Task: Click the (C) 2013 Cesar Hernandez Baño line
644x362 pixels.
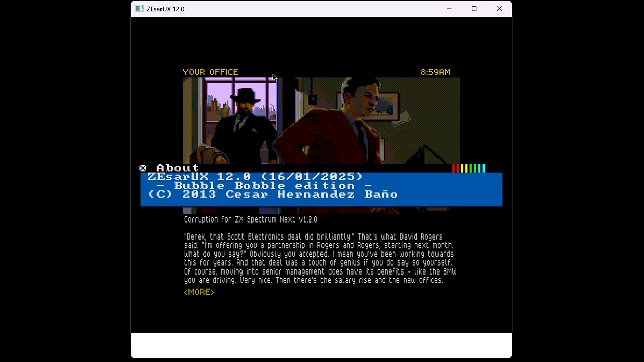Action: click(273, 194)
